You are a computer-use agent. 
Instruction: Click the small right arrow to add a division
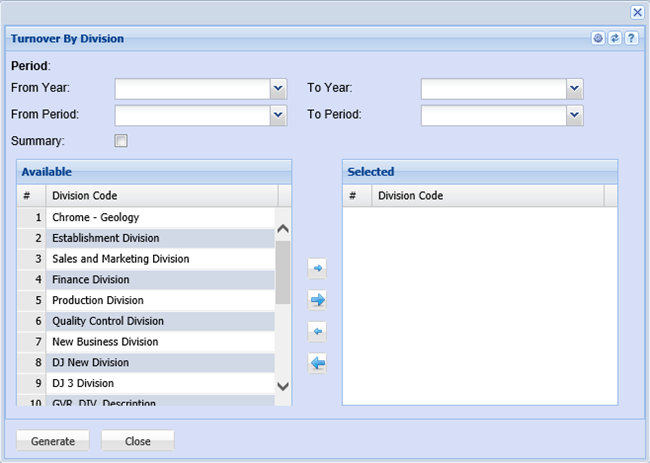pos(318,268)
